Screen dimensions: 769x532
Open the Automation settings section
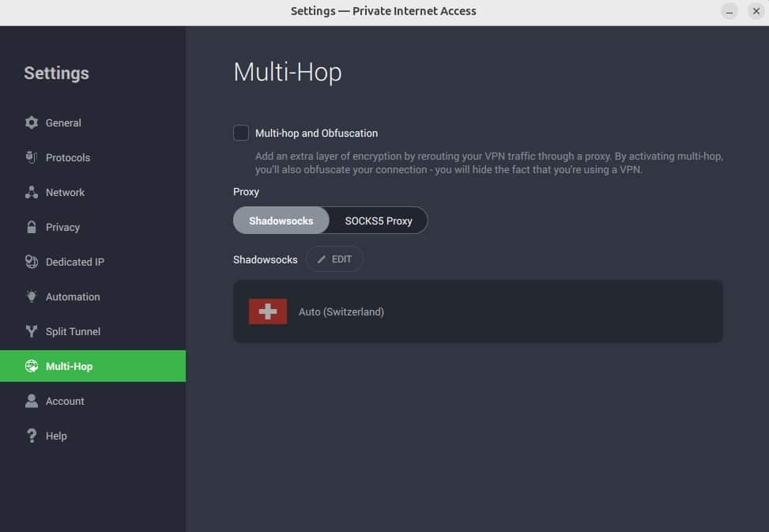click(92, 296)
